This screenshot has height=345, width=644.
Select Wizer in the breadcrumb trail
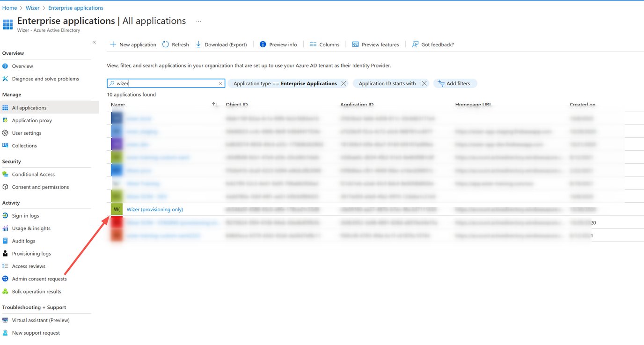tap(32, 7)
